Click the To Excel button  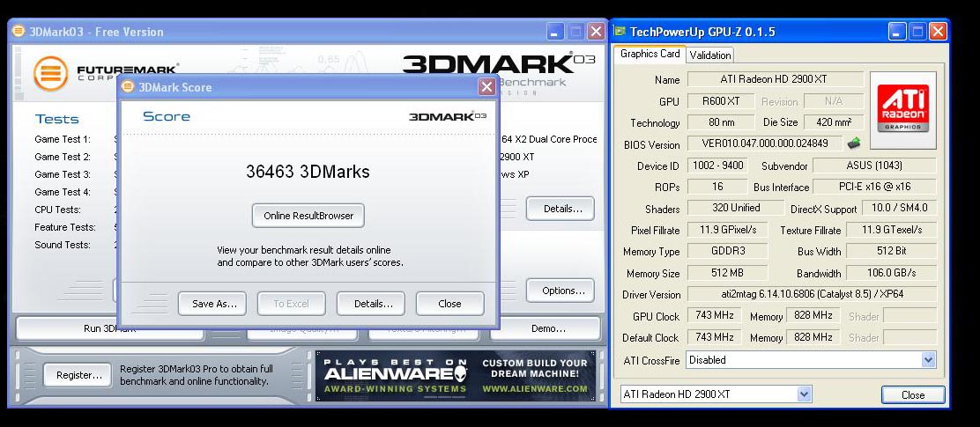291,304
